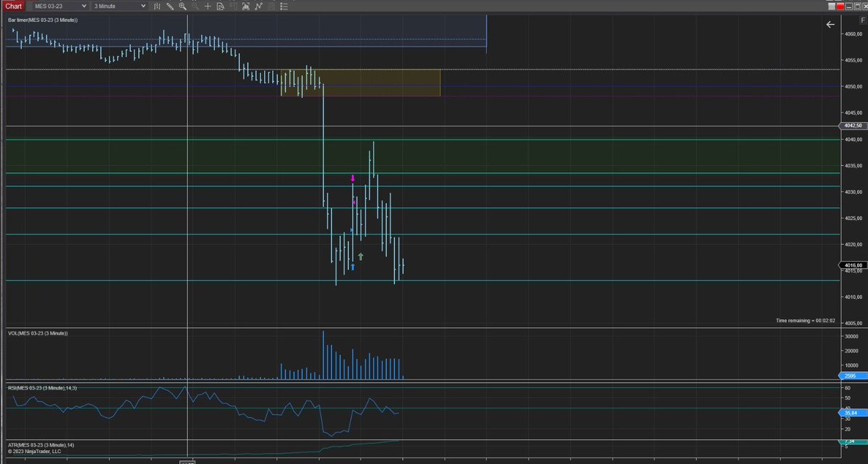Toggle the Data Box icon
This screenshot has height=464, width=868.
(x=221, y=6)
